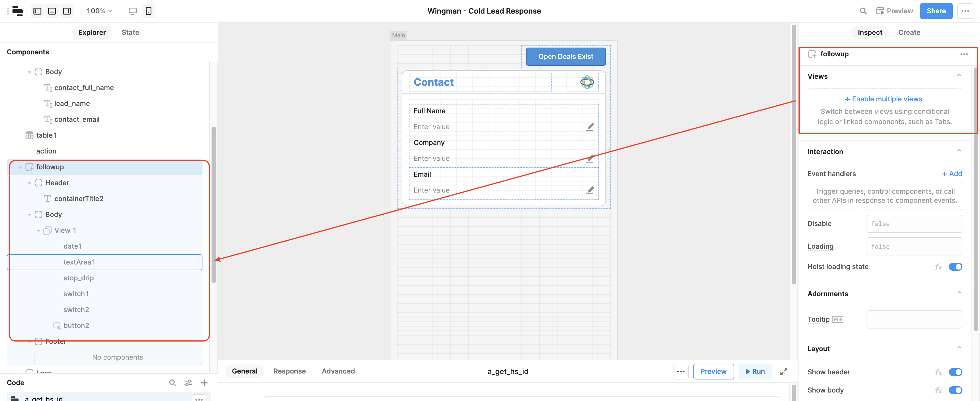Toggle the bottom panel layout icon

tap(52, 11)
